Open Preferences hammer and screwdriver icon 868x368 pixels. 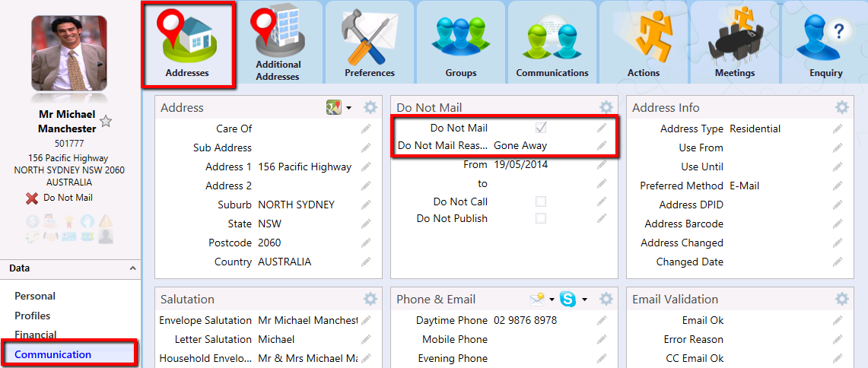(370, 42)
